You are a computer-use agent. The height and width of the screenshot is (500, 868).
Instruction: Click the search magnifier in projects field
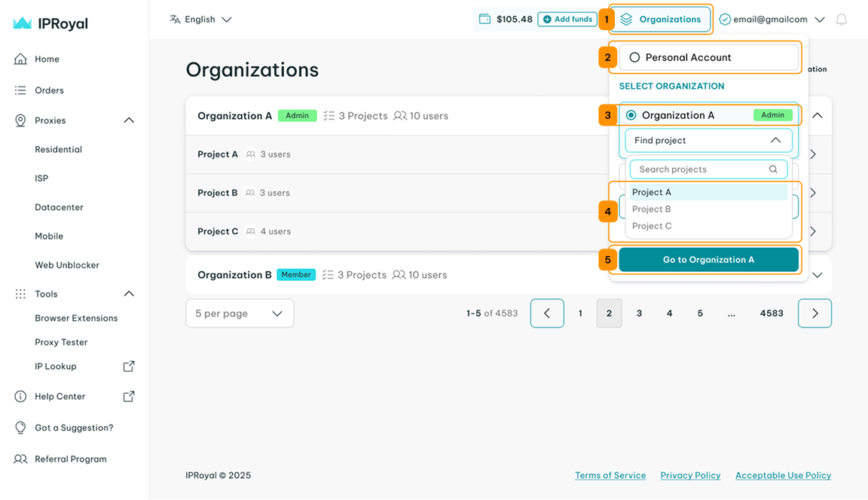773,169
